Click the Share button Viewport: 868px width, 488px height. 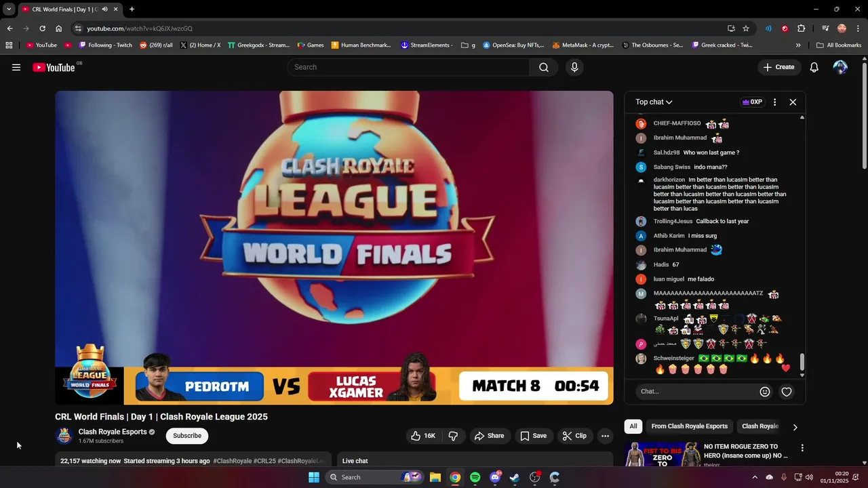489,436
